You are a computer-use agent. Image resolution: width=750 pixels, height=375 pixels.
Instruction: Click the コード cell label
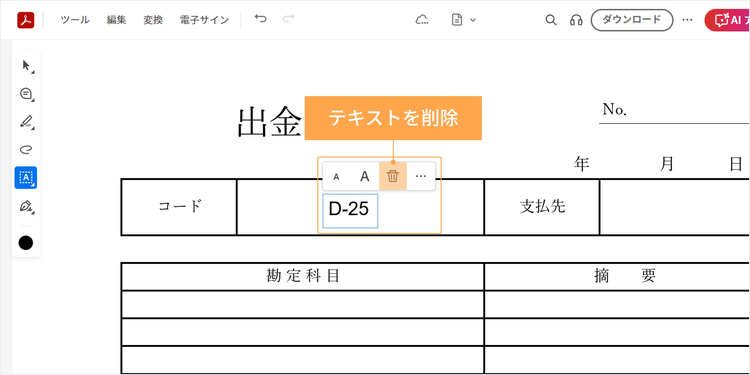[x=180, y=206]
